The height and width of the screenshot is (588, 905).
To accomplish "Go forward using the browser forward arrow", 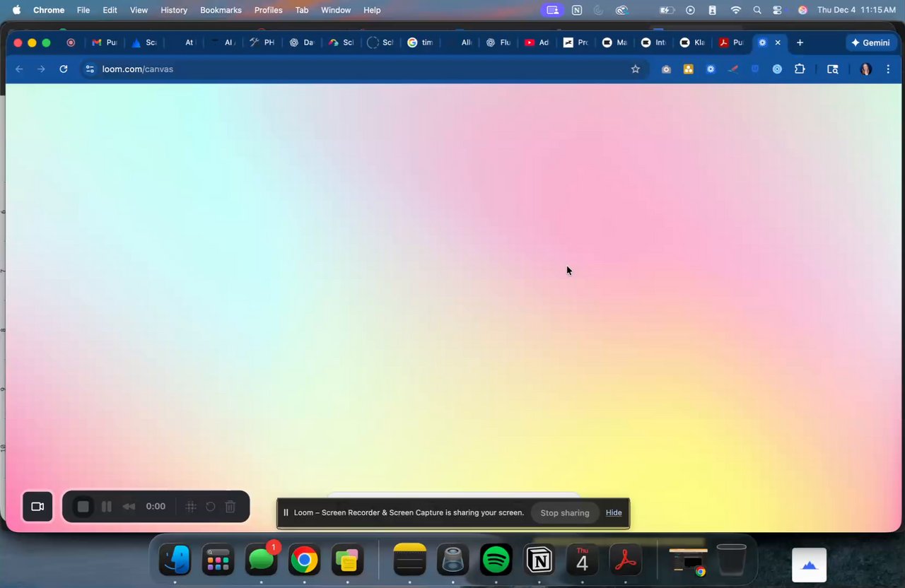I will 41,69.
